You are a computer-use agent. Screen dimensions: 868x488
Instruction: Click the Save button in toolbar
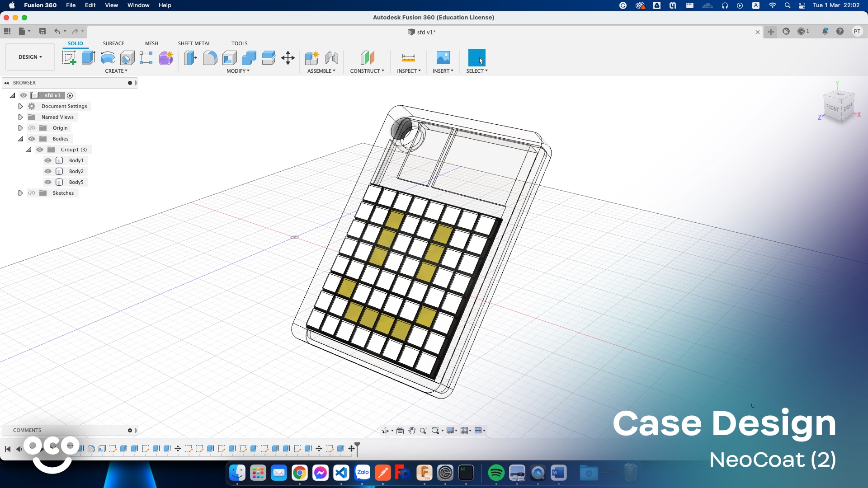(42, 31)
